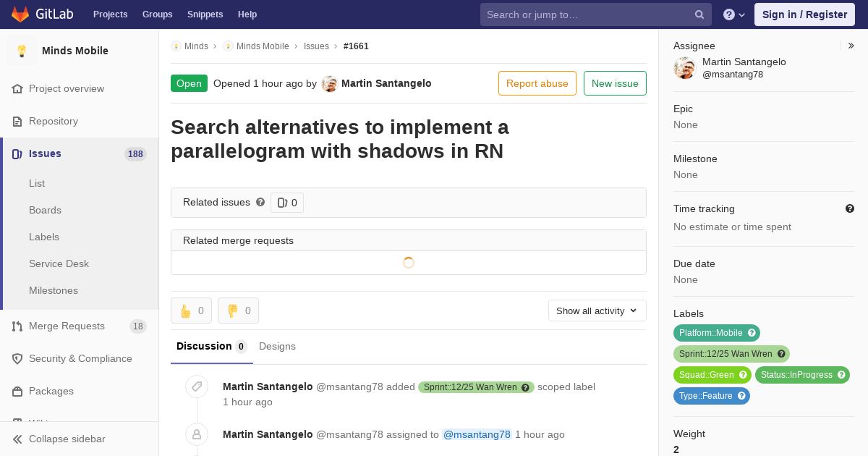868x456 pixels.
Task: Click the help icon on the Squad::Green label
Action: pyautogui.click(x=743, y=375)
